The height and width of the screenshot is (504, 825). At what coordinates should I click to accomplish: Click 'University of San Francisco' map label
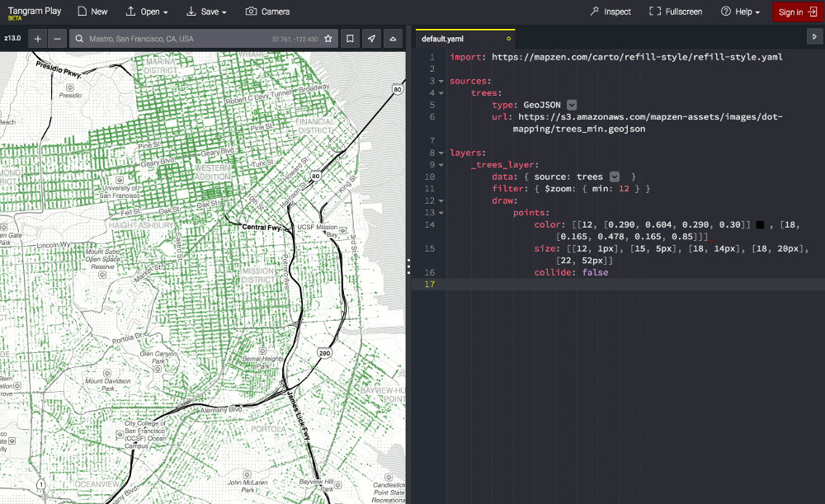[120, 191]
